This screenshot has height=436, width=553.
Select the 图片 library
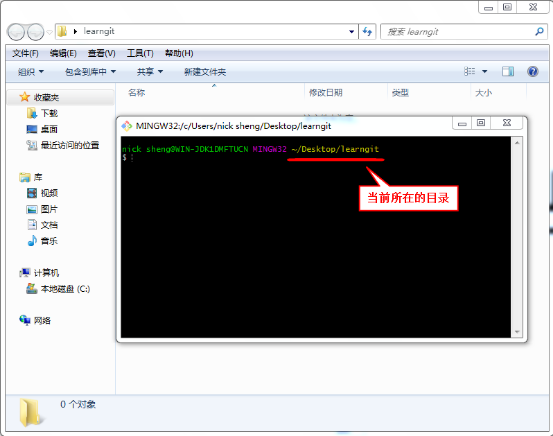(49, 209)
